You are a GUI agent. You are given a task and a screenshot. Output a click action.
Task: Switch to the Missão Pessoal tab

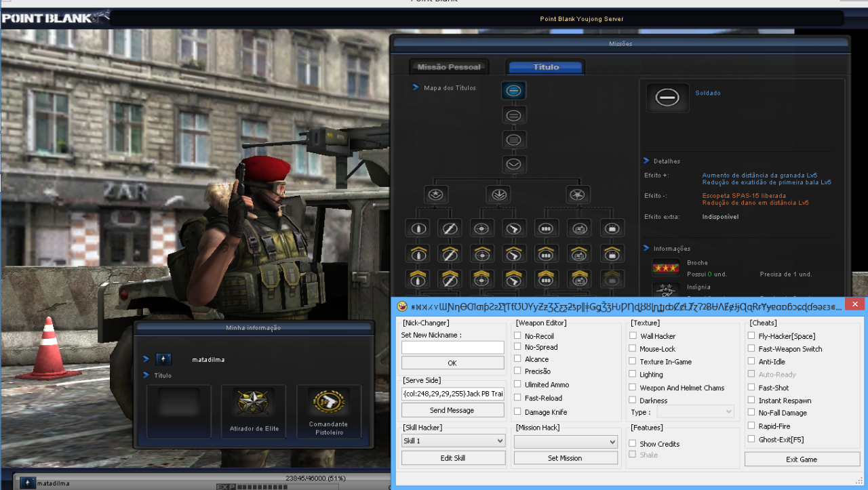pyautogui.click(x=449, y=67)
